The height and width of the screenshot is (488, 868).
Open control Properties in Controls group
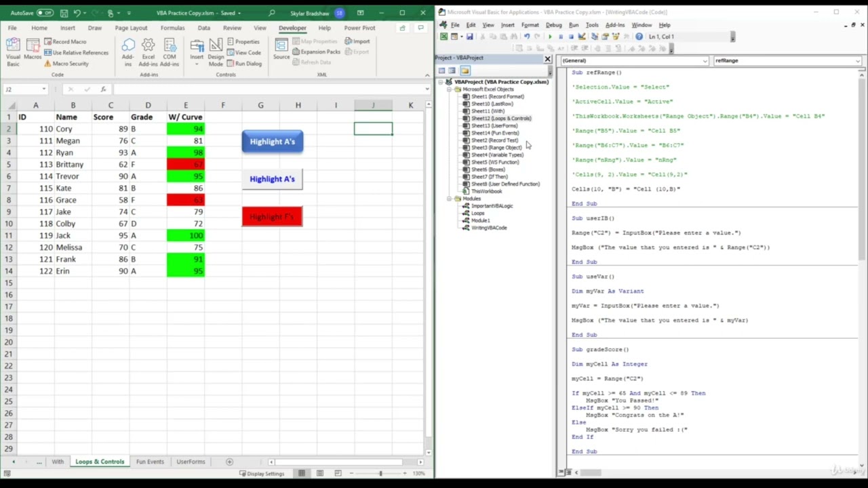[243, 41]
